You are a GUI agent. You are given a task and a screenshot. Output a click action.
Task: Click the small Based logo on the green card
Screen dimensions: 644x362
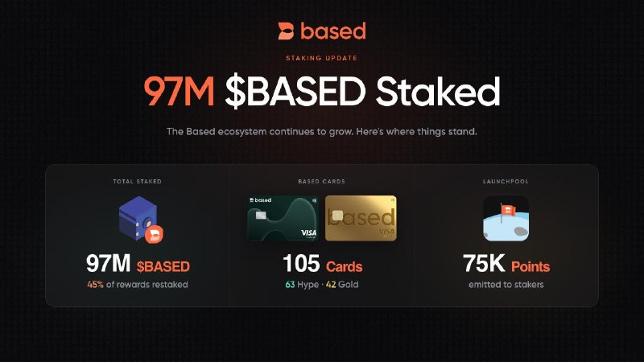tap(260, 200)
